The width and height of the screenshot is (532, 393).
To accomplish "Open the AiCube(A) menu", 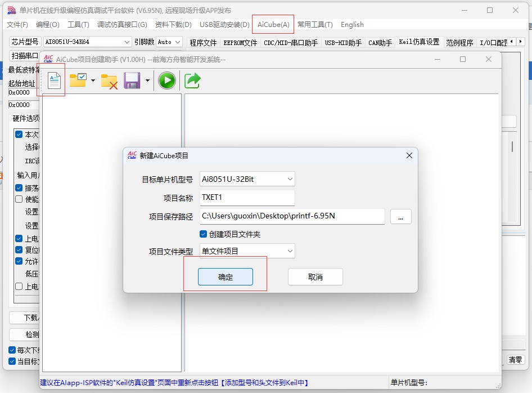I will [273, 24].
